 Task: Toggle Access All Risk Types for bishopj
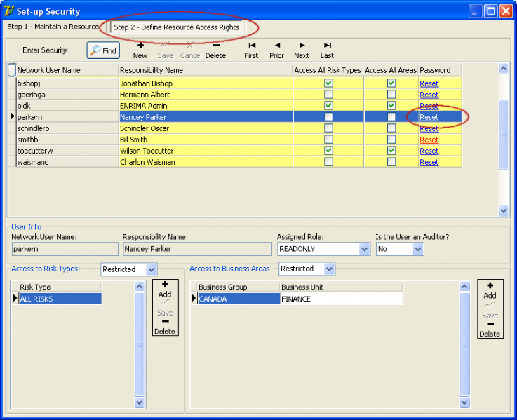click(328, 83)
